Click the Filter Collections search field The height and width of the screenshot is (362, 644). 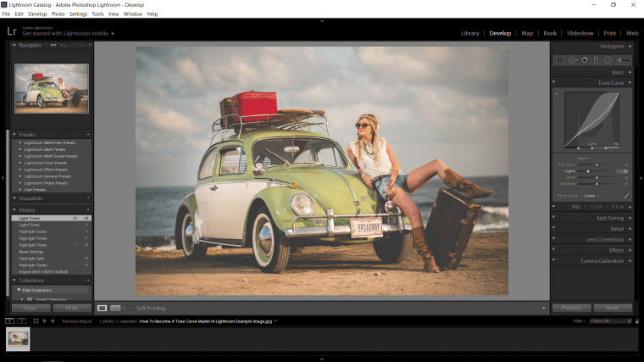[x=52, y=290]
